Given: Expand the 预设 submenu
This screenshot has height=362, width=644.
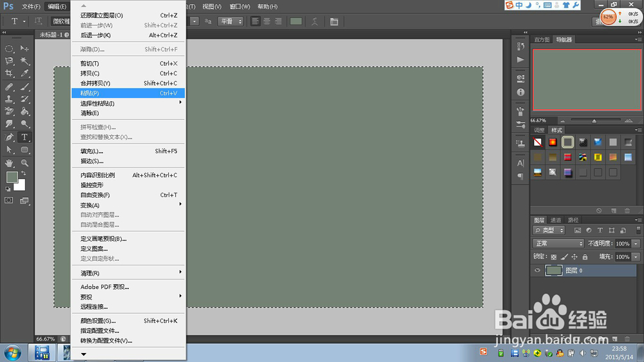Looking at the screenshot, I should 128,297.
